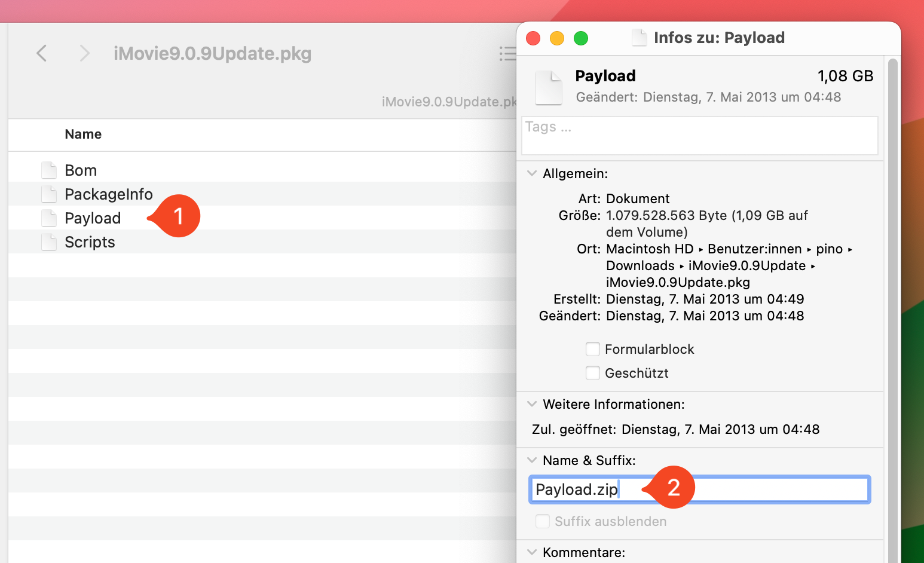Click the Finder forward navigation arrow
The width and height of the screenshot is (924, 563).
click(84, 53)
